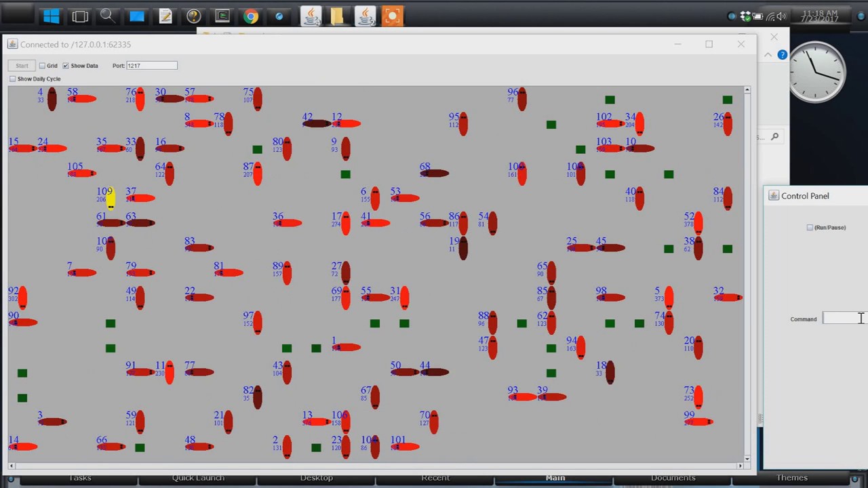Enable the Grid checkbox
The width and height of the screenshot is (868, 488).
tap(42, 66)
